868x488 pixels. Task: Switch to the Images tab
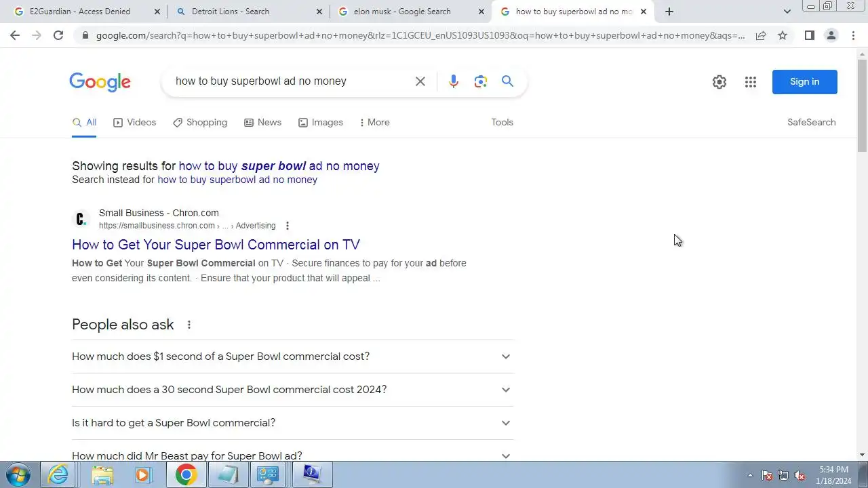[321, 123]
